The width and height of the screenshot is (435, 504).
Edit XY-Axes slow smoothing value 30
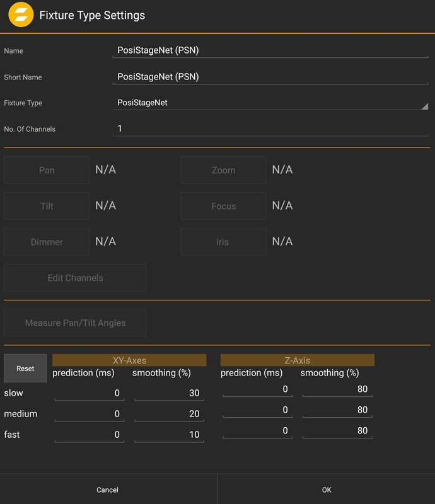[169, 393]
